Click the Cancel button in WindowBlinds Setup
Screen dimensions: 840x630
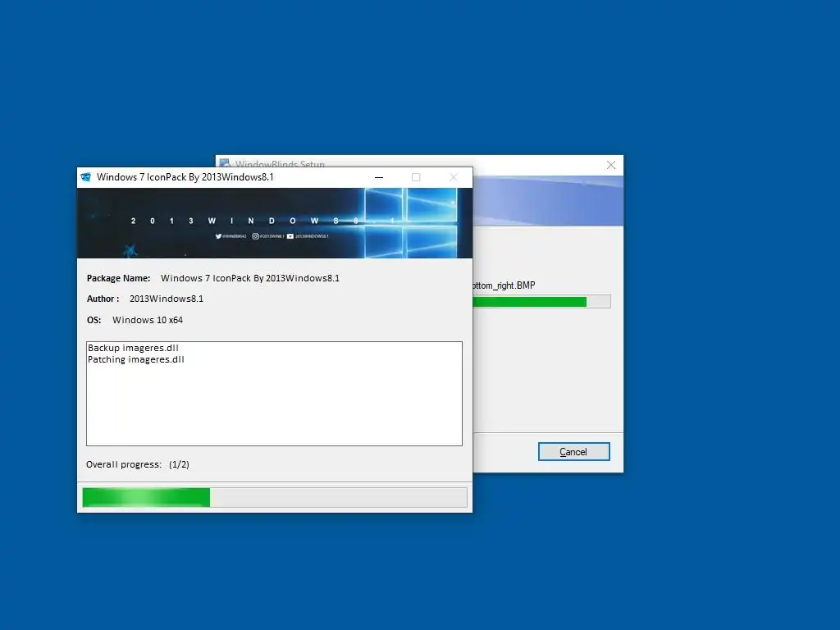click(573, 452)
